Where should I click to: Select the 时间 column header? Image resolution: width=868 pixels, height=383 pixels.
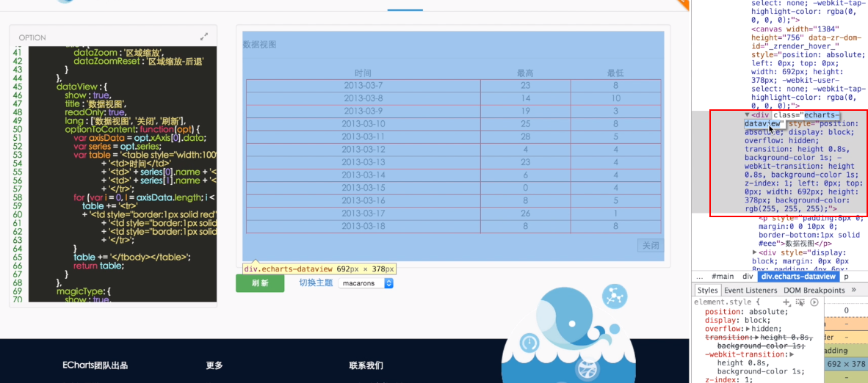pos(364,73)
